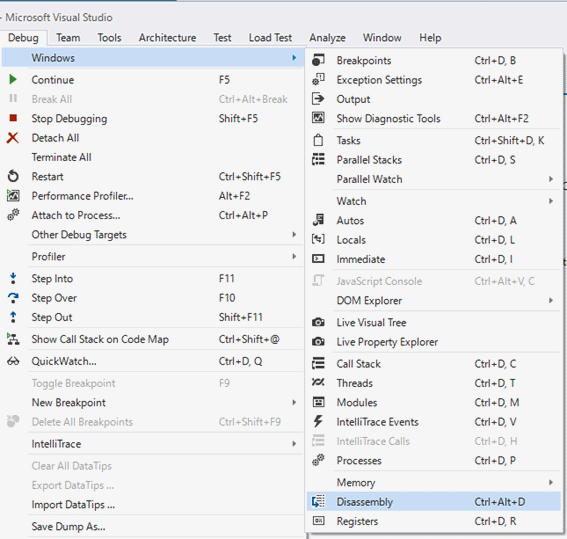The width and height of the screenshot is (567, 539).
Task: Select the Save Dump As... entry
Action: 68,526
